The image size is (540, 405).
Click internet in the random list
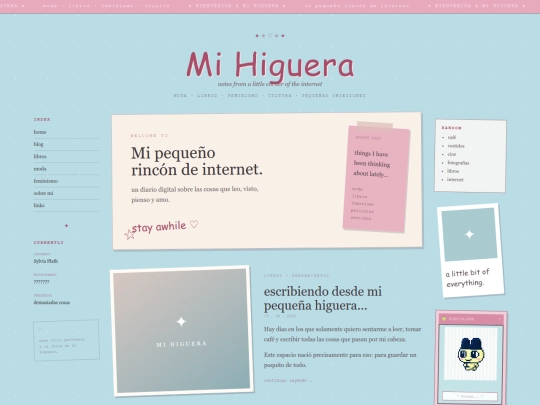pos(455,179)
